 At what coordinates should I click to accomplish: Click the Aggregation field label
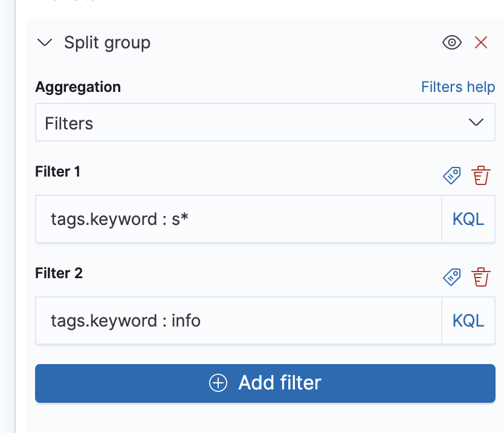tap(78, 87)
